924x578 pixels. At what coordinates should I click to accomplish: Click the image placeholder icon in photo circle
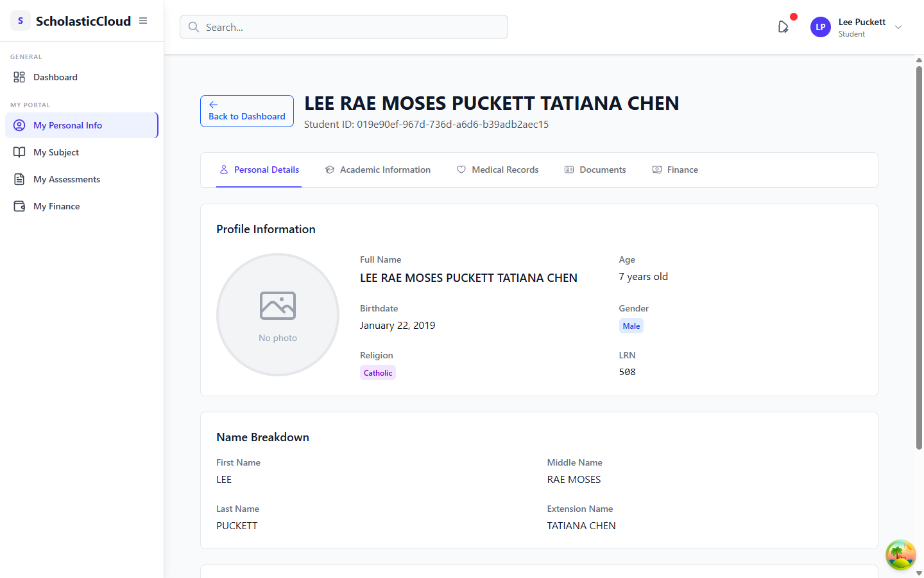click(278, 306)
